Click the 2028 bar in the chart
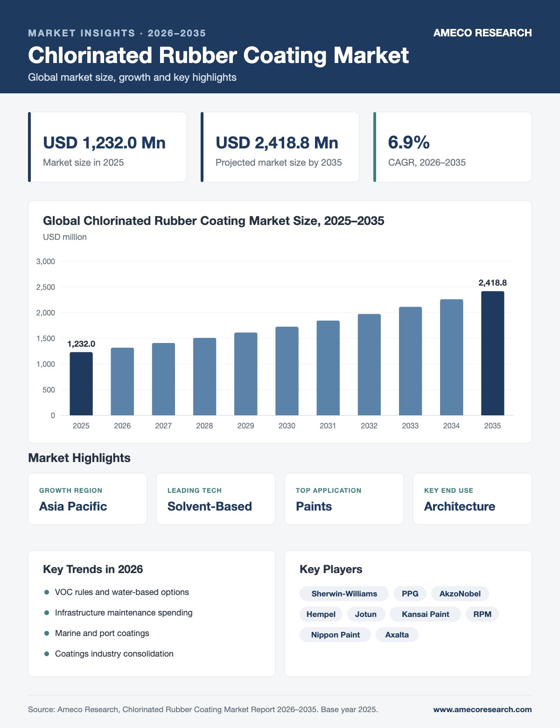The image size is (560, 728). click(204, 377)
